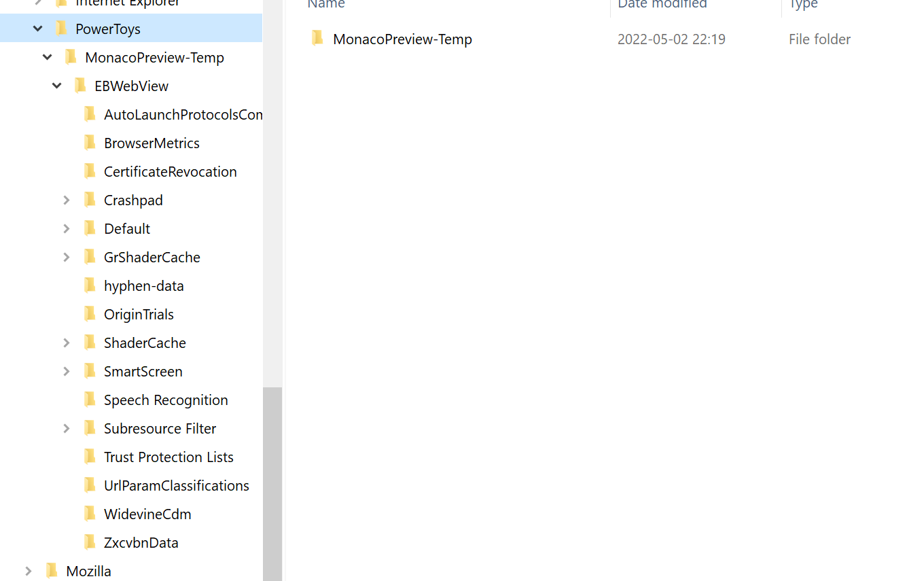Screen dimensions: 924x581
Task: Expand the Subresource Filter node
Action: coord(67,428)
